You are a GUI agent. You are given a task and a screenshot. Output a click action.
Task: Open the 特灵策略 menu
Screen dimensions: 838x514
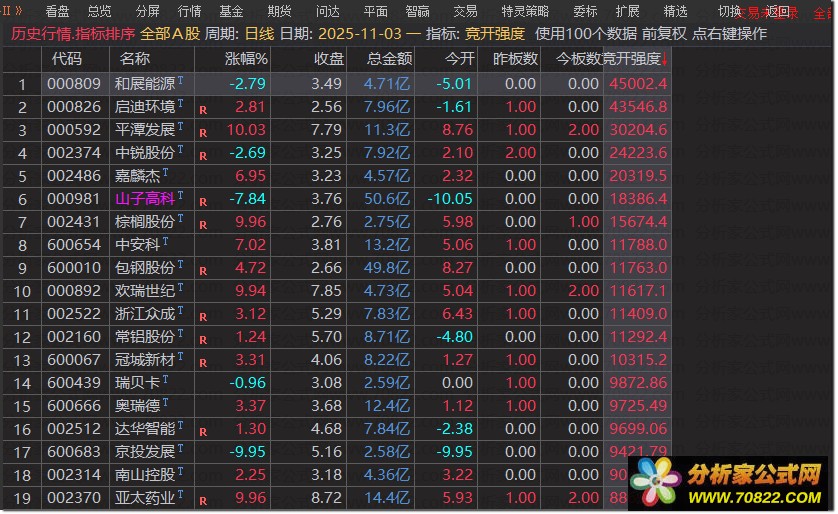pyautogui.click(x=525, y=11)
